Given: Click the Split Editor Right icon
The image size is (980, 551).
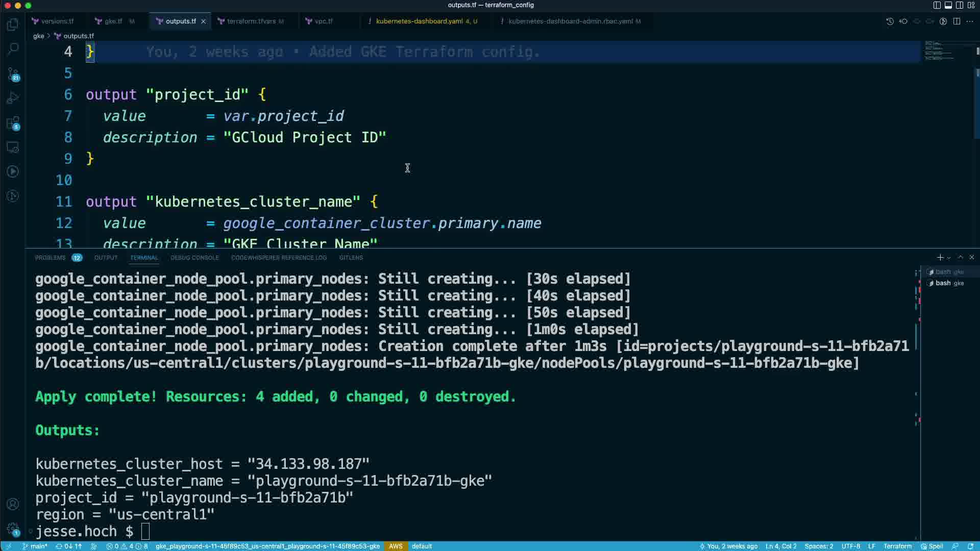Looking at the screenshot, I should pyautogui.click(x=957, y=21).
